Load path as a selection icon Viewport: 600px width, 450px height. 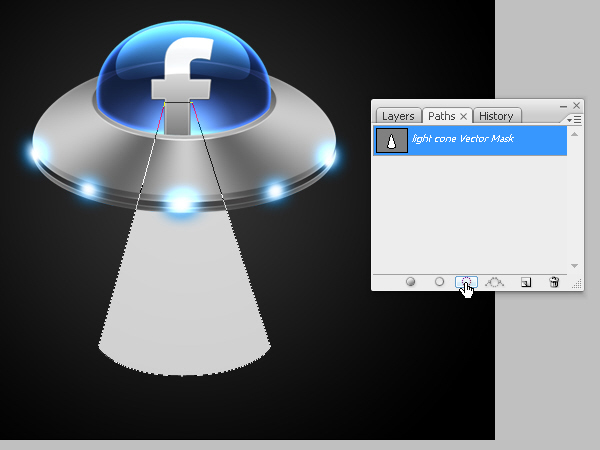466,282
